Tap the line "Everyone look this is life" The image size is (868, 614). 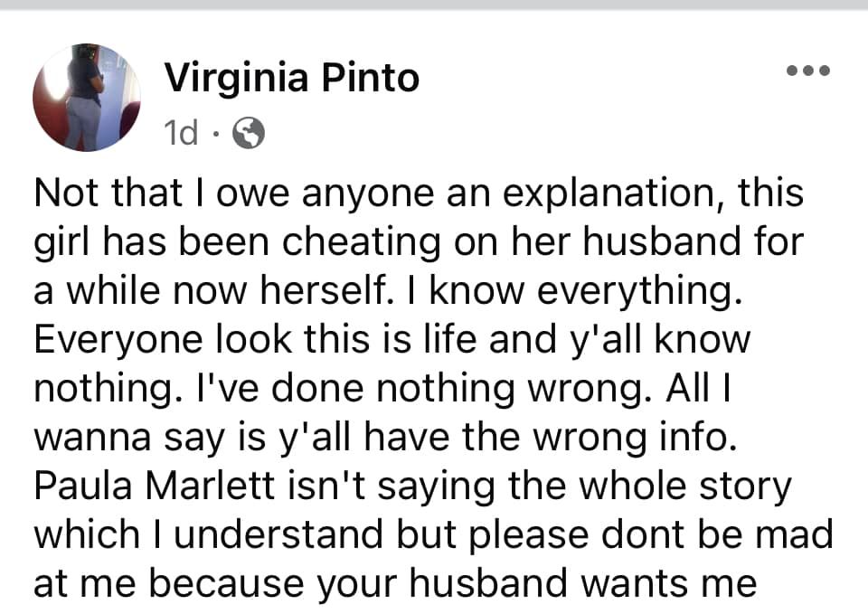coord(392,339)
